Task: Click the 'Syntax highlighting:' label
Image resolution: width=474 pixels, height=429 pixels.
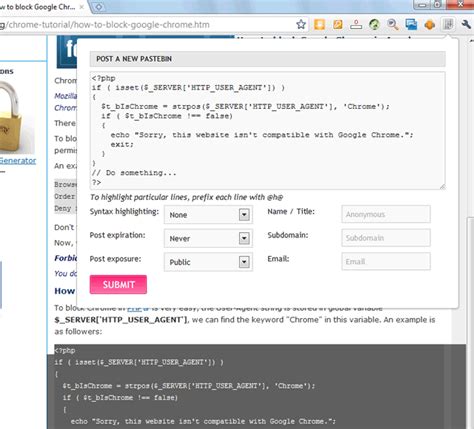Action: (124, 212)
